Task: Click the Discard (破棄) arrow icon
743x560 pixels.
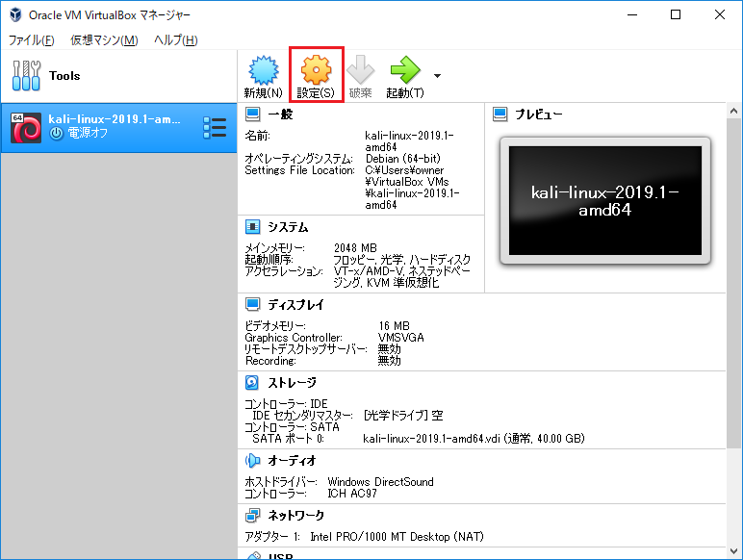Action: point(361,70)
